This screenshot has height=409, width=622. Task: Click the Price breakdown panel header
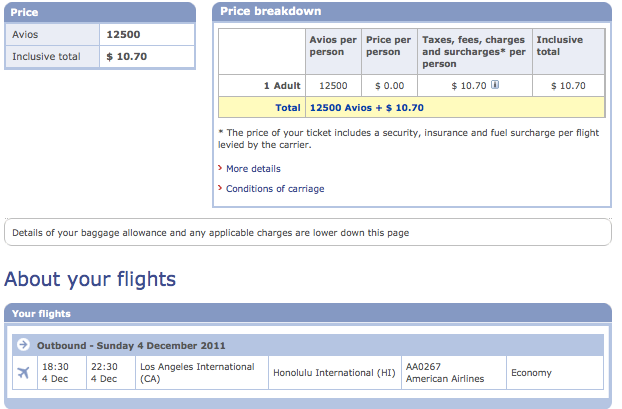(x=411, y=11)
